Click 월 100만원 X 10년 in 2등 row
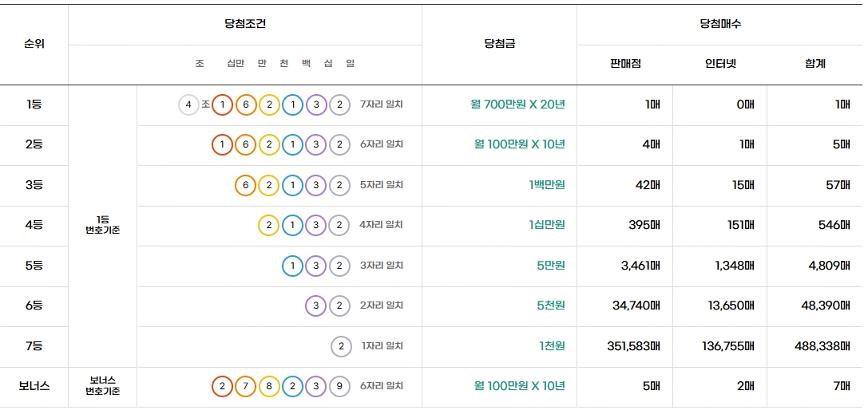Viewport: 868px width, 410px height. coord(520,144)
